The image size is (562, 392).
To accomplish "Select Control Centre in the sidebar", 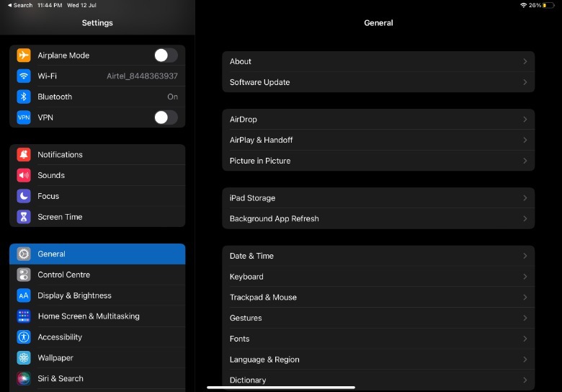I will tap(97, 275).
